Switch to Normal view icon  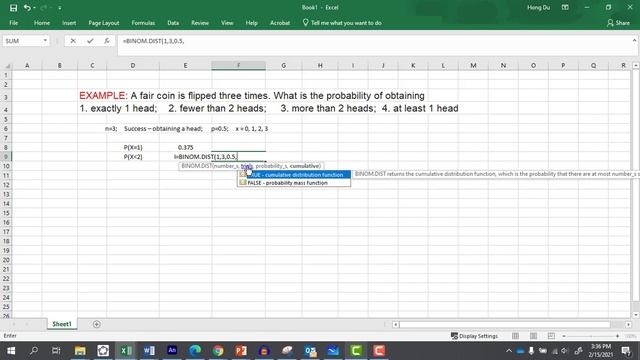point(515,336)
